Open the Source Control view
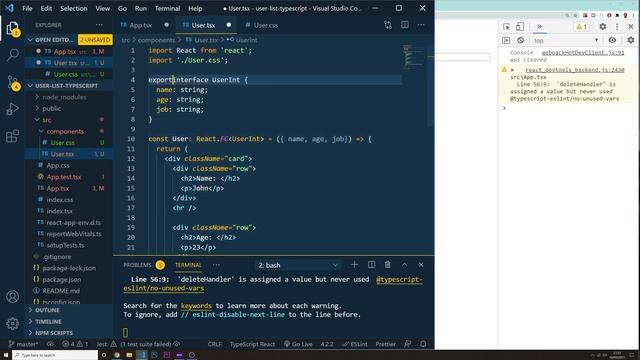The image size is (640, 360). coord(12,82)
